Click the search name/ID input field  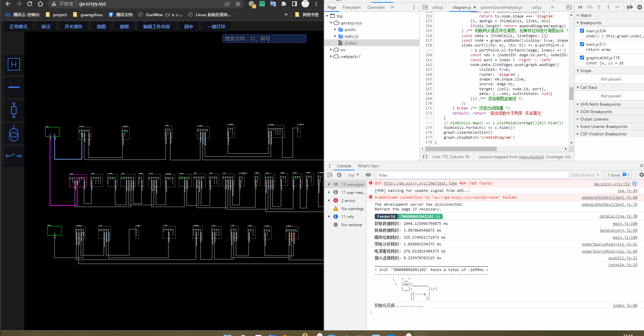(x=264, y=39)
